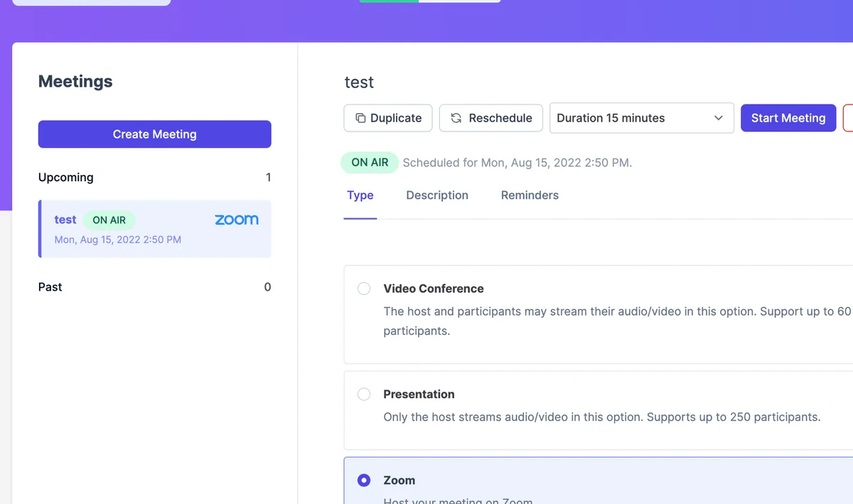
Task: Click the copy icon on the Duplicate button
Action: (360, 118)
